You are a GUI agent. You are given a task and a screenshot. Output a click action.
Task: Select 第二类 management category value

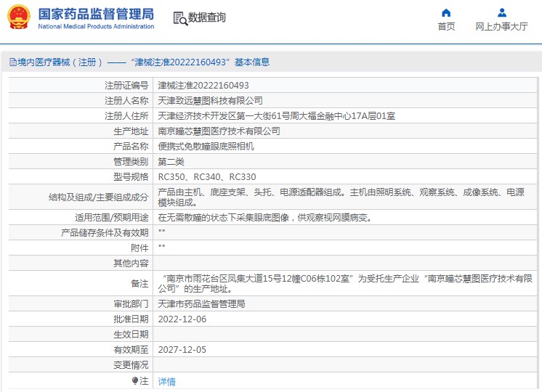click(x=171, y=162)
